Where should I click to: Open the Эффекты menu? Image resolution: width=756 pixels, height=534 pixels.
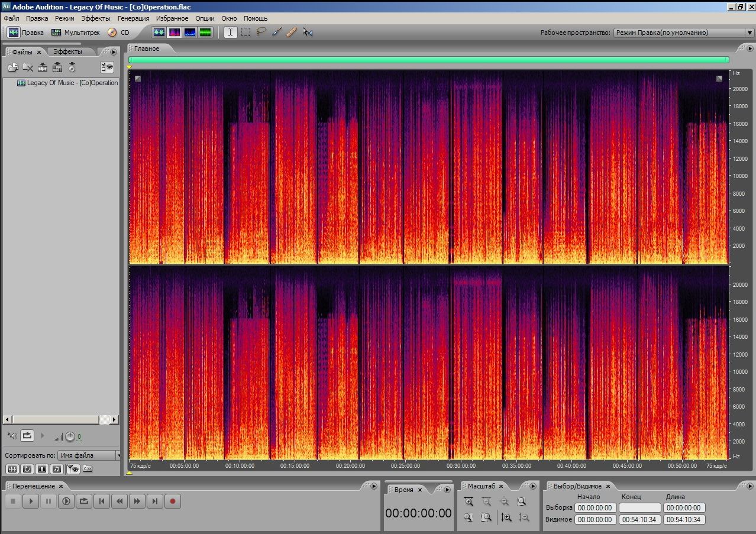95,18
